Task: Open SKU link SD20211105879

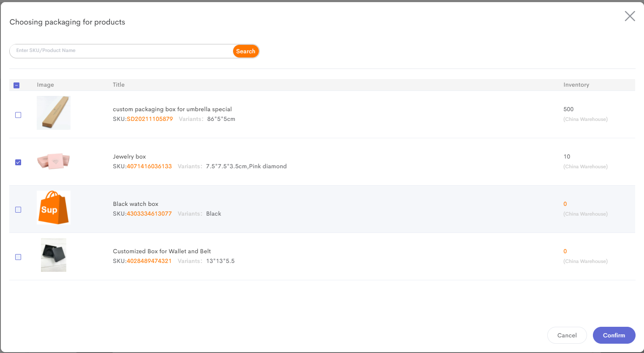Action: coord(150,119)
